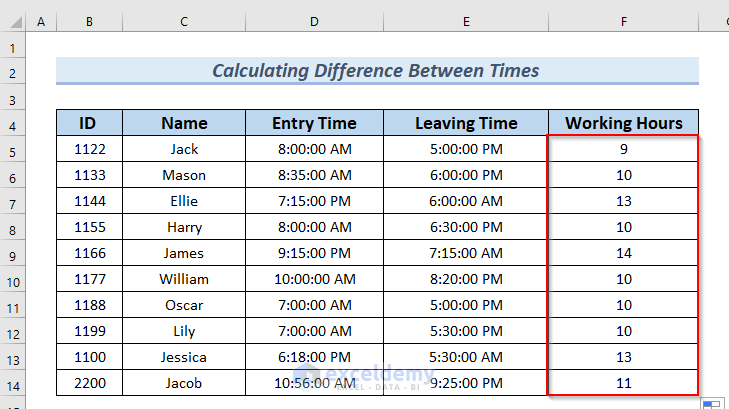The width and height of the screenshot is (729, 409).
Task: Select James's working hours cell showing 14
Action: click(623, 254)
